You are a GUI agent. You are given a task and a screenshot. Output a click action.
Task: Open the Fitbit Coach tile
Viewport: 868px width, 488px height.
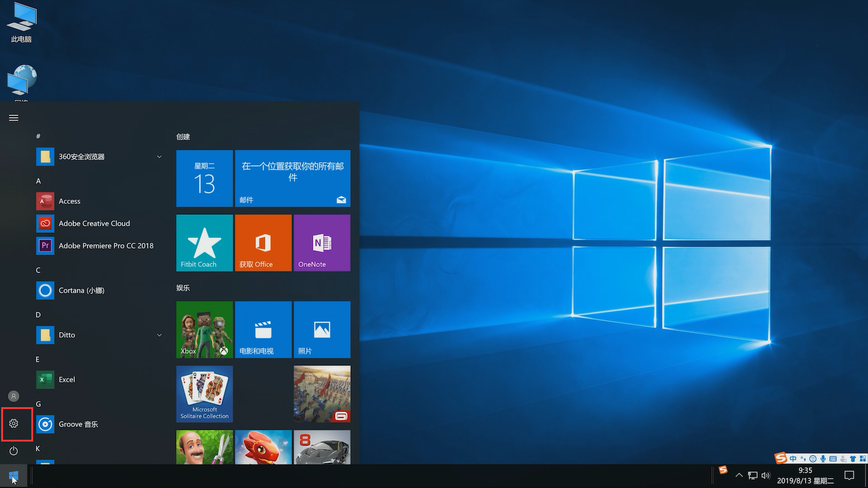(204, 242)
